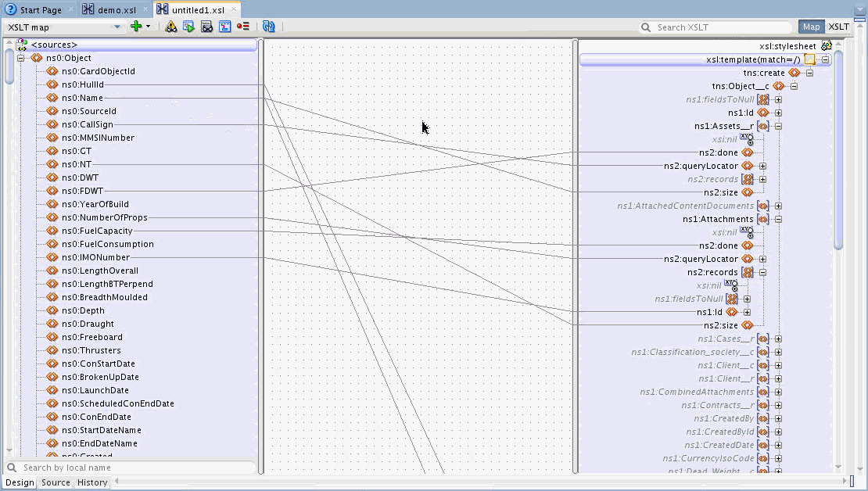Click the target tree vertical scrollbar

click(x=838, y=149)
